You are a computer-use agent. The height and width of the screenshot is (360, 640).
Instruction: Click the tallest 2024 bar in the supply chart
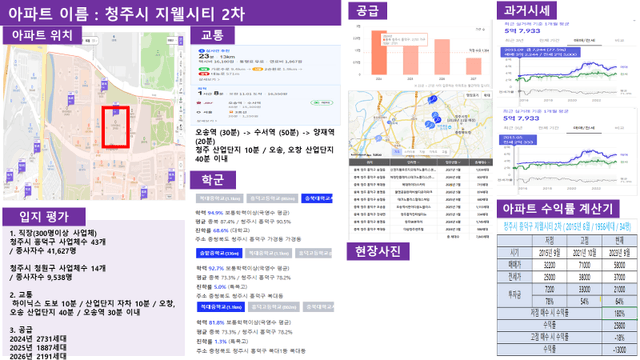379,53
